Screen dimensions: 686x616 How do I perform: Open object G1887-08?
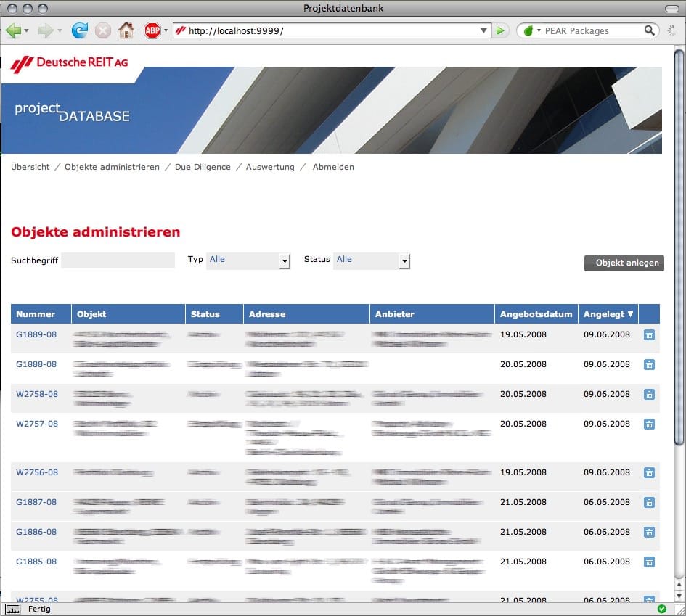pos(36,502)
